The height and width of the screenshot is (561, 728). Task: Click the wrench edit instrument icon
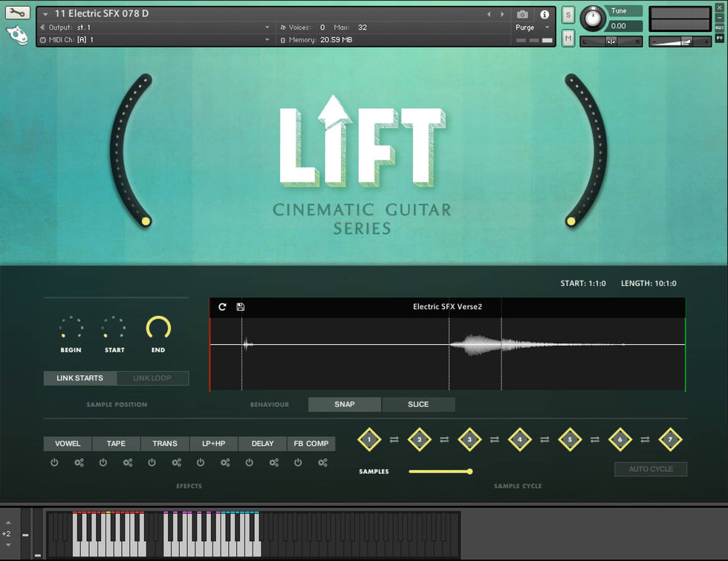tap(18, 13)
